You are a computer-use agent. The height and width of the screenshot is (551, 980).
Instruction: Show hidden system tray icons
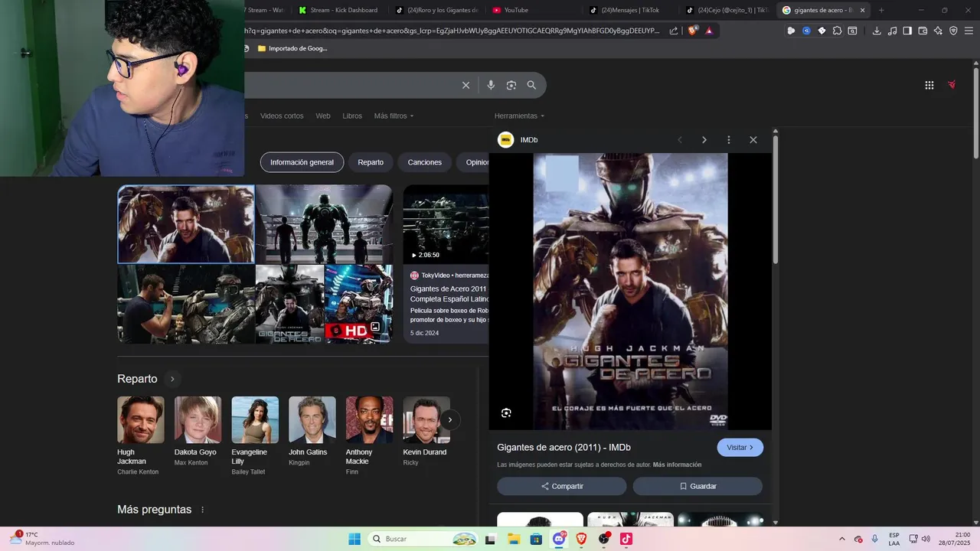[842, 539]
